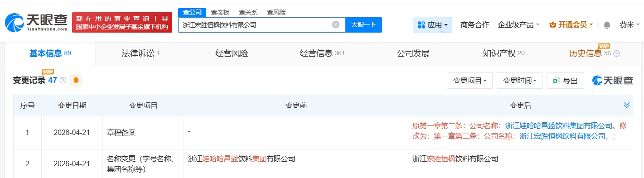Expand table with double chevron icon
The width and height of the screenshot is (644, 178).
click(627, 105)
